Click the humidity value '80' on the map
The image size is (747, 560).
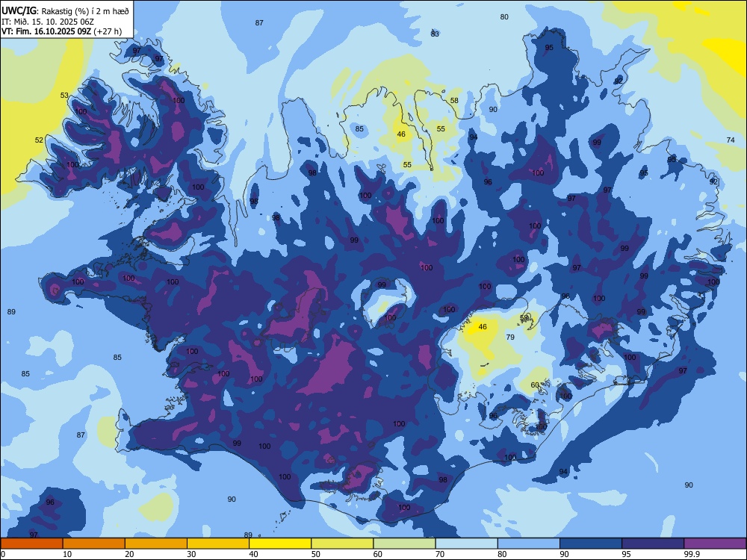(504, 16)
